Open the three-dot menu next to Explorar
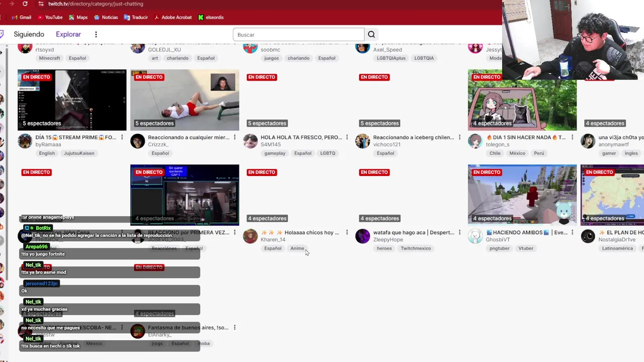This screenshot has height=362, width=644. pyautogui.click(x=96, y=35)
